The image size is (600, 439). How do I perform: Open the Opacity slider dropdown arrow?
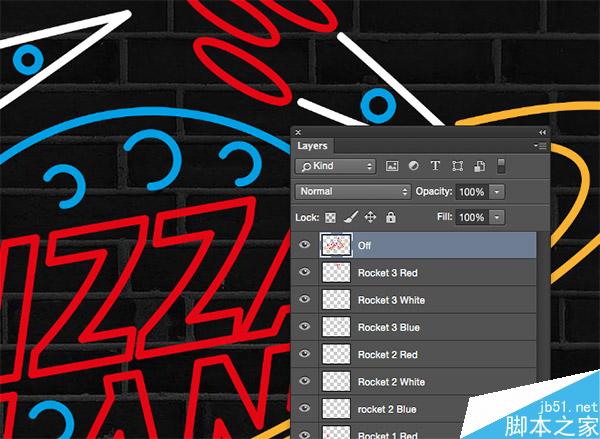coord(497,192)
